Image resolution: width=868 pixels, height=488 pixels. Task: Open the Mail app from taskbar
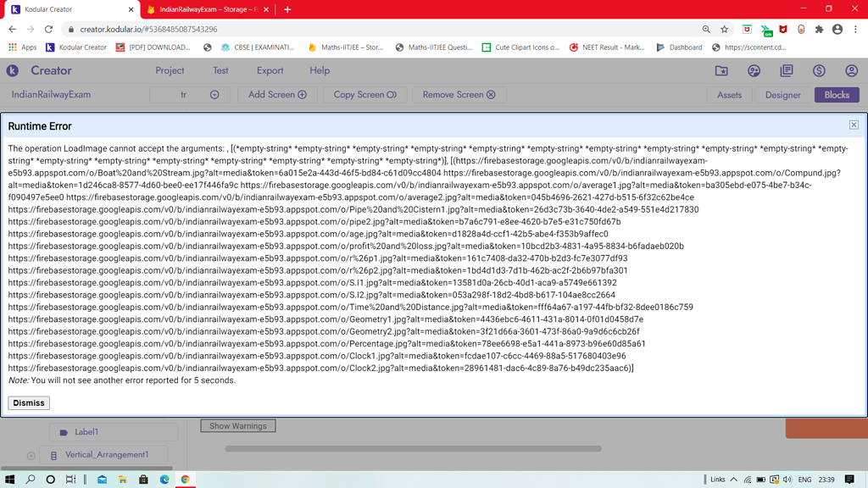[x=103, y=480]
